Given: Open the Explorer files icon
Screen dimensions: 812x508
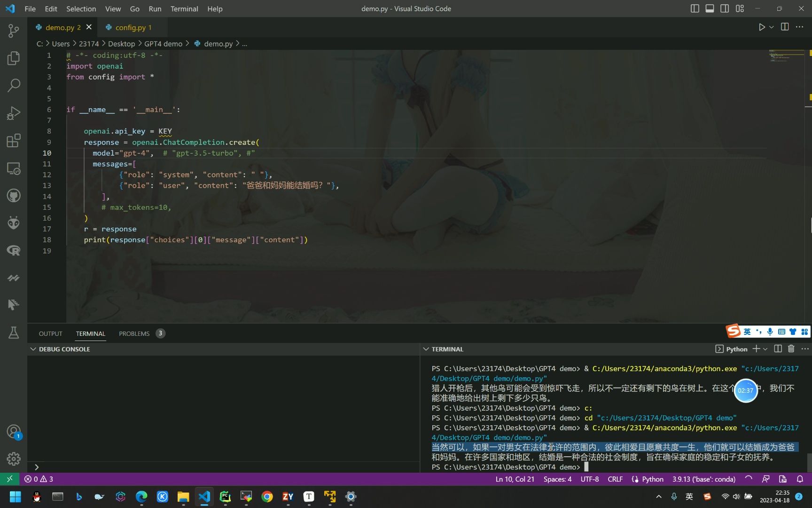Looking at the screenshot, I should 14,58.
